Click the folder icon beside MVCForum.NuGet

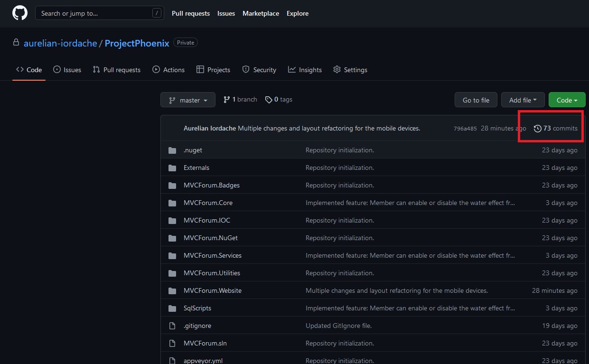172,238
